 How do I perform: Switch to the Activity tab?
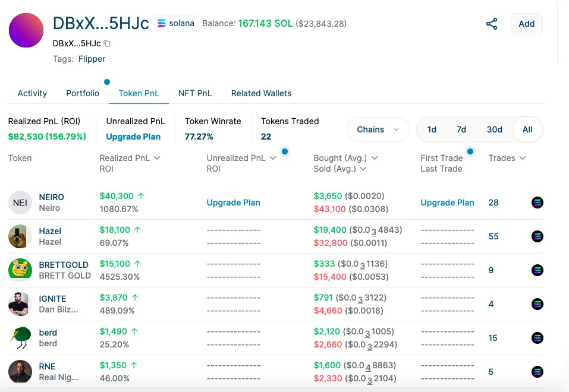[32, 93]
